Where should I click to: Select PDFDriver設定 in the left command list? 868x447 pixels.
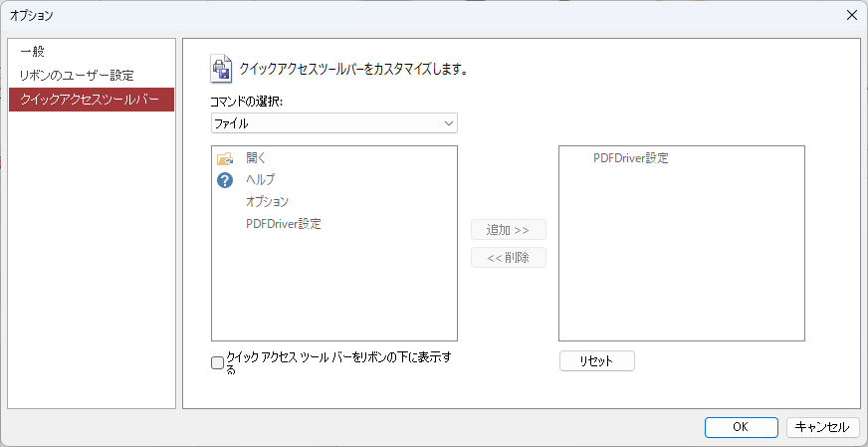coord(334,224)
